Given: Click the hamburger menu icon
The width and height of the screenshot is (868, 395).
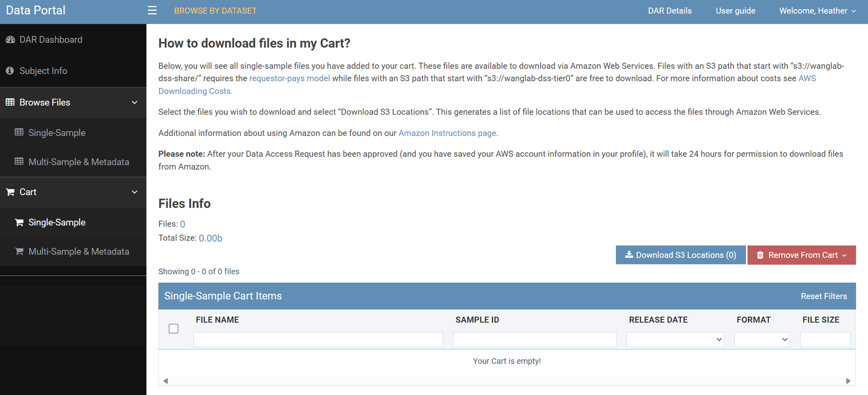Looking at the screenshot, I should tap(152, 10).
